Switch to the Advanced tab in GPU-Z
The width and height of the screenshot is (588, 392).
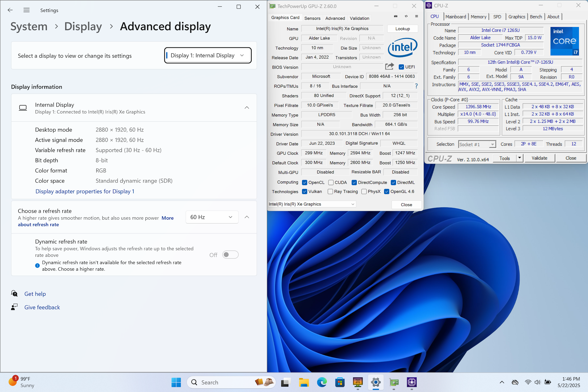[335, 18]
